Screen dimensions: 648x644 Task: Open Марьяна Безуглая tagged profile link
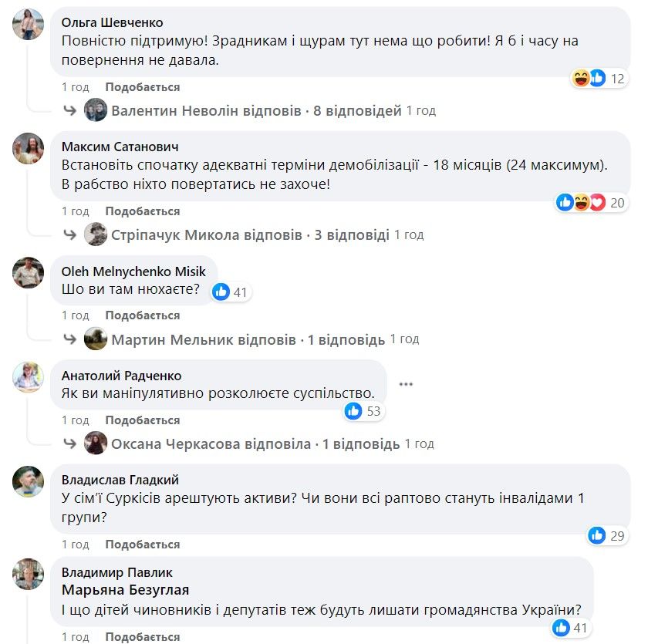coord(125,590)
